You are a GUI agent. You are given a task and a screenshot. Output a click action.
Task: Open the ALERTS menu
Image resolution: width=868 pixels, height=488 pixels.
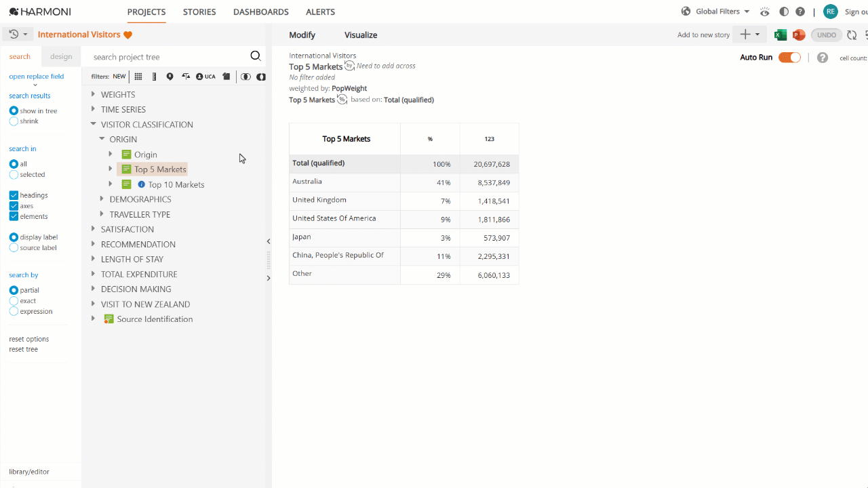[x=320, y=12]
